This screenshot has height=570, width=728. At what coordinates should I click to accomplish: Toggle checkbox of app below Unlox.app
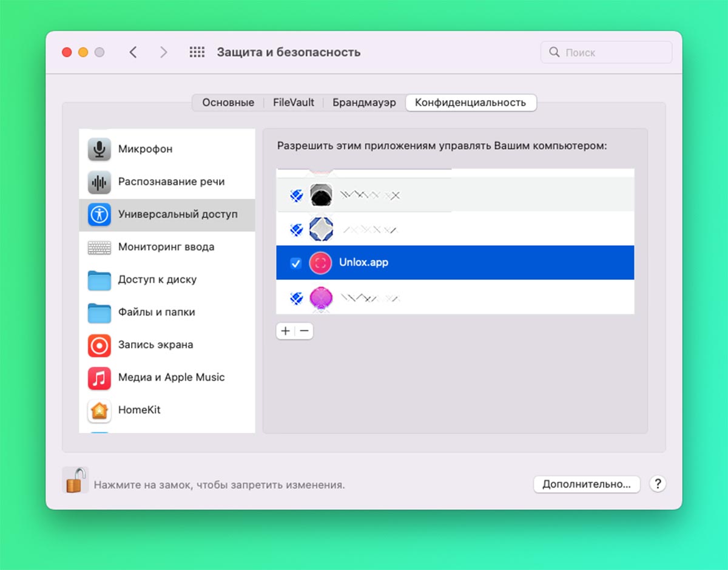pos(295,297)
